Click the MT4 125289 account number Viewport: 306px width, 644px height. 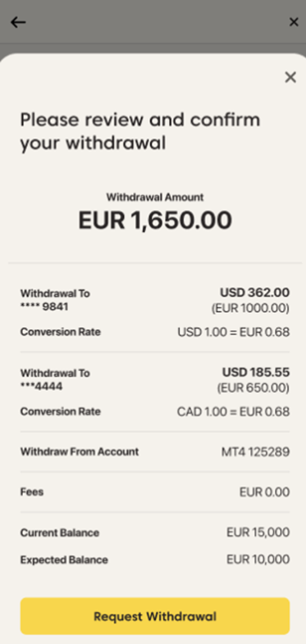pos(256,452)
